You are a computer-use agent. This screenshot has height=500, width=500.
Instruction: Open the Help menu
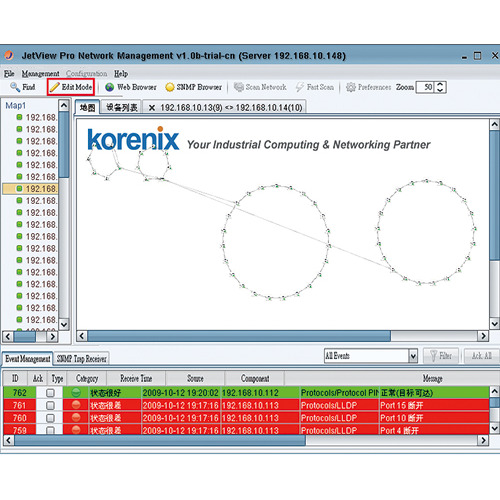[121, 73]
